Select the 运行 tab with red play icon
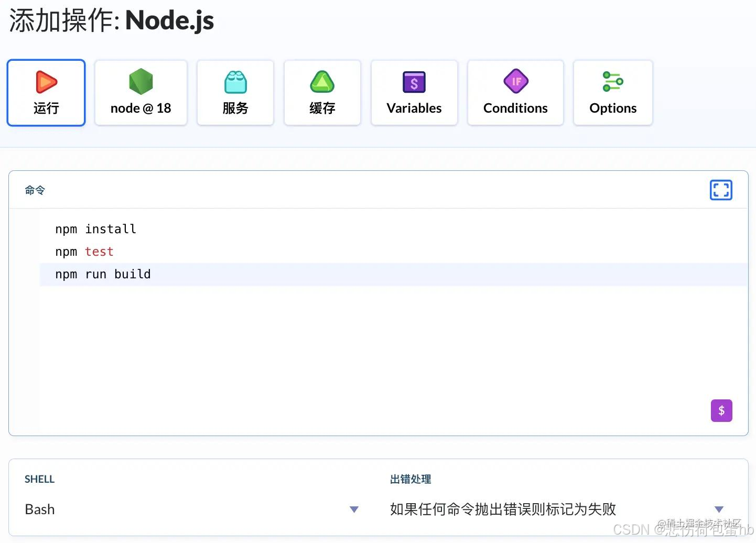This screenshot has height=543, width=756. [x=46, y=93]
